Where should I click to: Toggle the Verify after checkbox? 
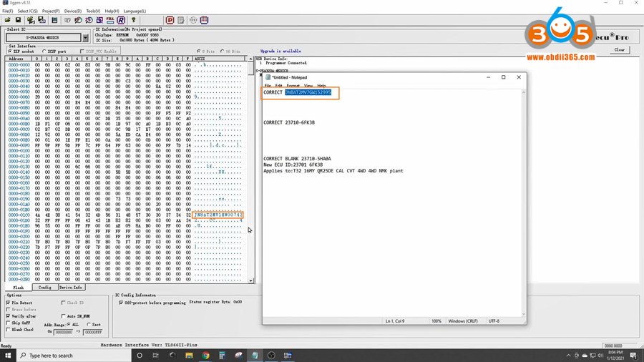(8, 316)
